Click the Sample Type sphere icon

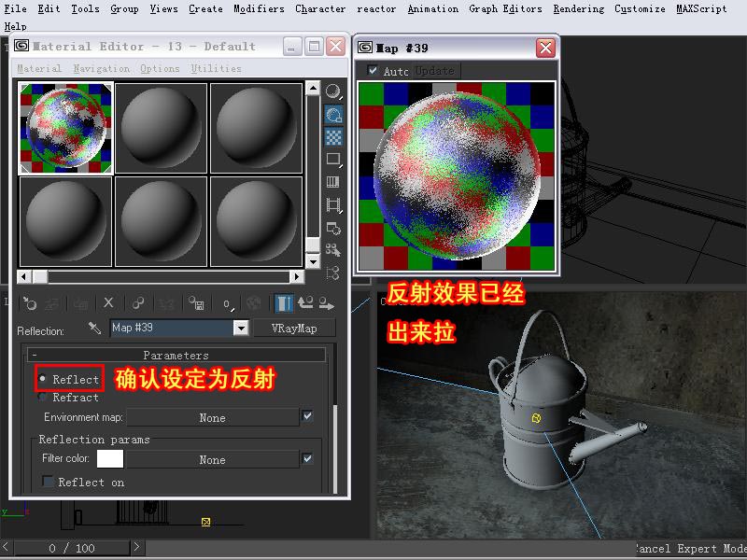click(x=333, y=91)
